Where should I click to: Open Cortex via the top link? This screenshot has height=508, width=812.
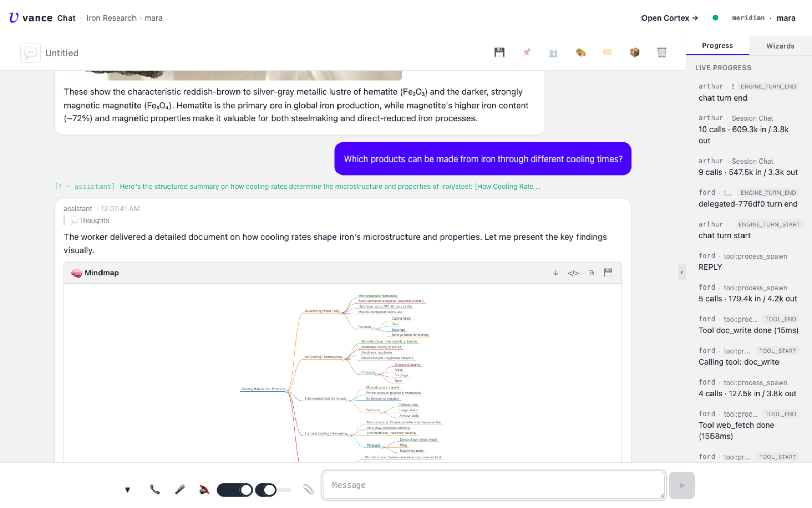669,18
